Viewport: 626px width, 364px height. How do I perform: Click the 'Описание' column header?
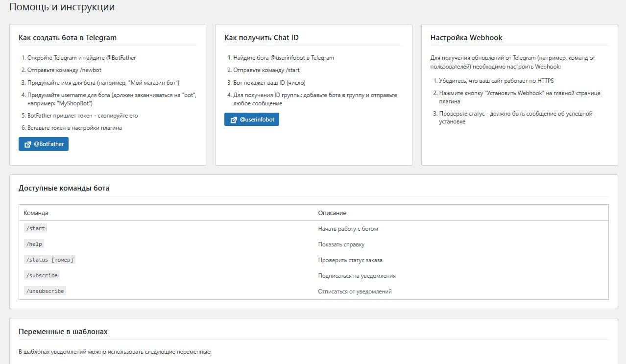click(332, 213)
